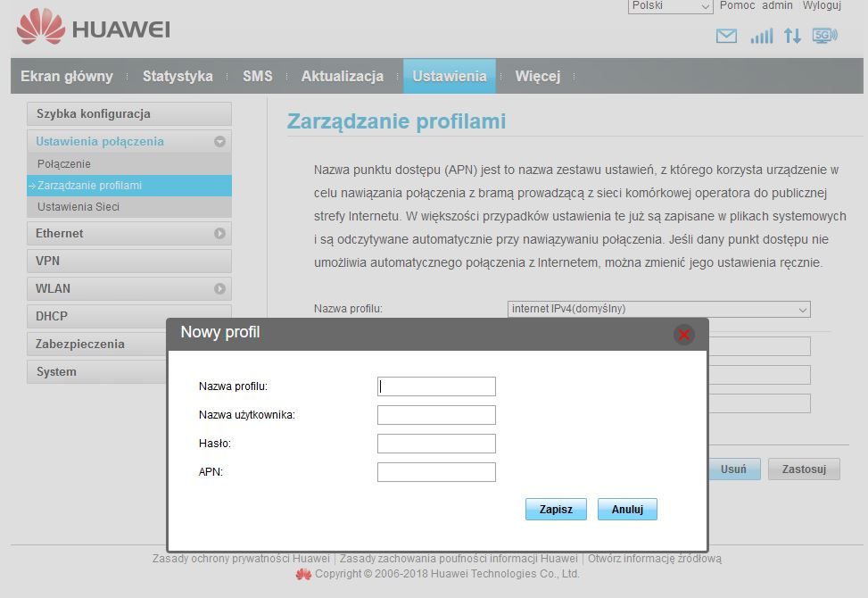The height and width of the screenshot is (598, 868).
Task: Click the Anuluj button
Action: [626, 509]
